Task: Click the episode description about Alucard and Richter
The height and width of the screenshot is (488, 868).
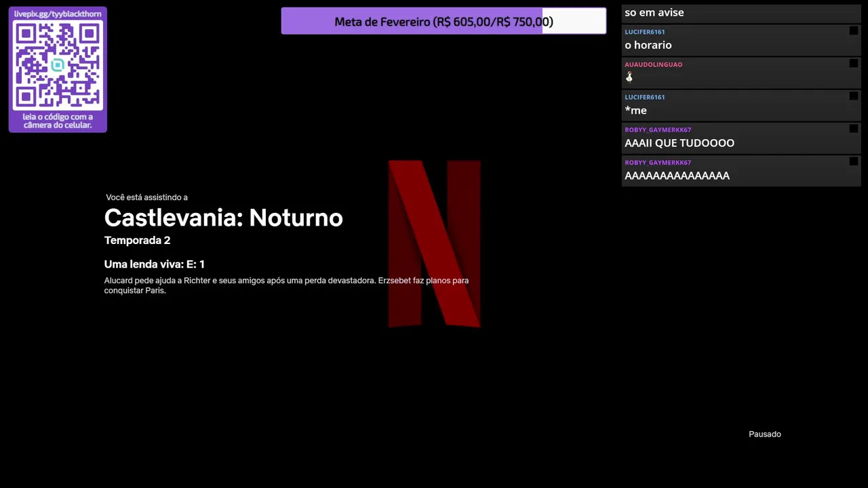Action: pos(286,285)
